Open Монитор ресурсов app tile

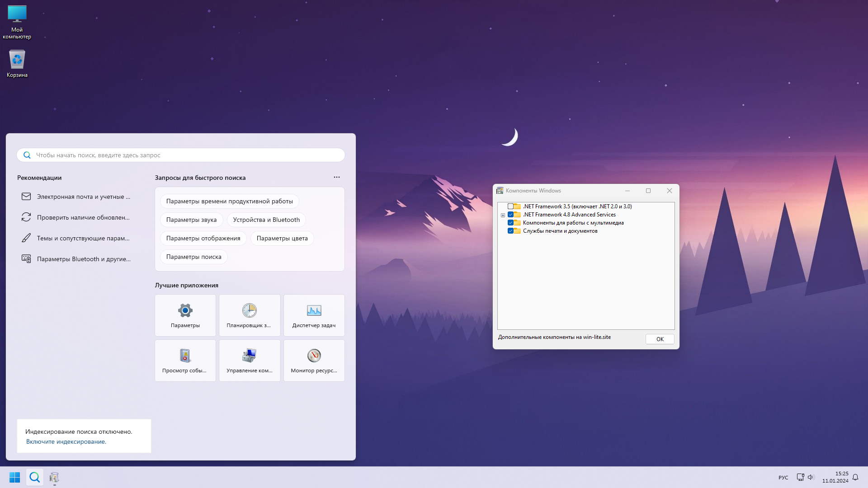pyautogui.click(x=314, y=360)
